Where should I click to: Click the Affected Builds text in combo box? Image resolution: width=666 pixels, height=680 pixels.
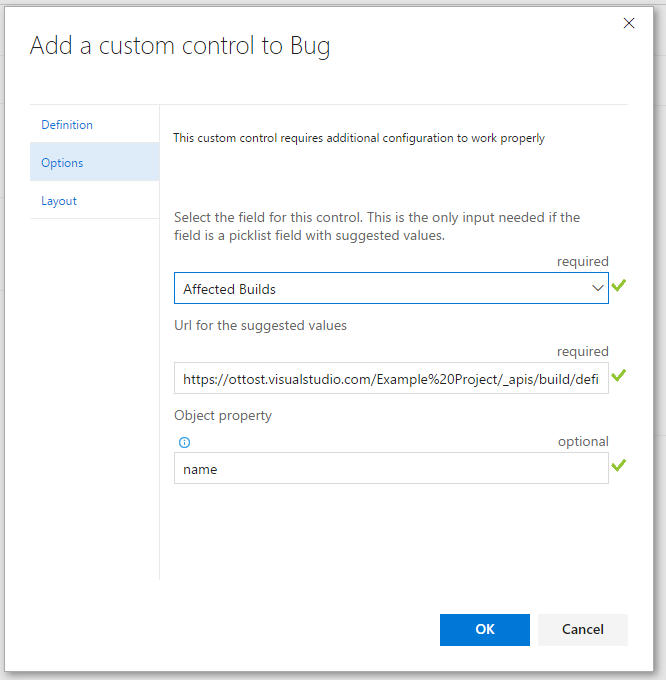point(230,289)
